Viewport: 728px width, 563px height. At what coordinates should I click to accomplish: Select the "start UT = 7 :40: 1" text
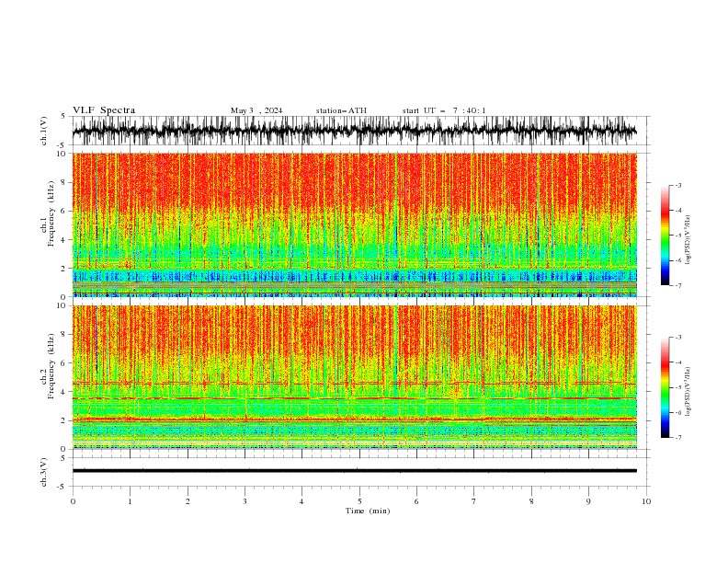click(444, 110)
